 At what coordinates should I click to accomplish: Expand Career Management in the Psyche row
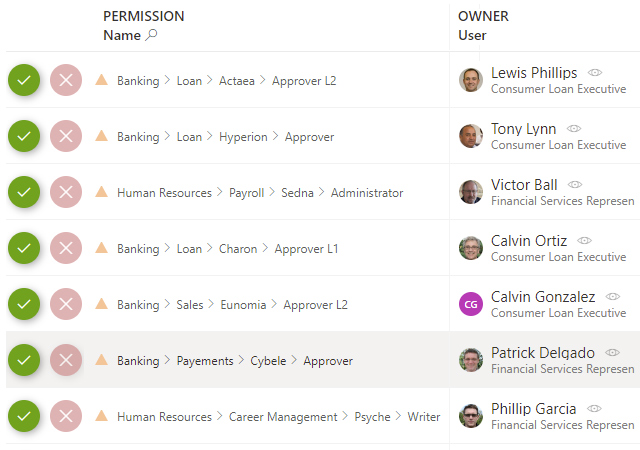pos(283,417)
